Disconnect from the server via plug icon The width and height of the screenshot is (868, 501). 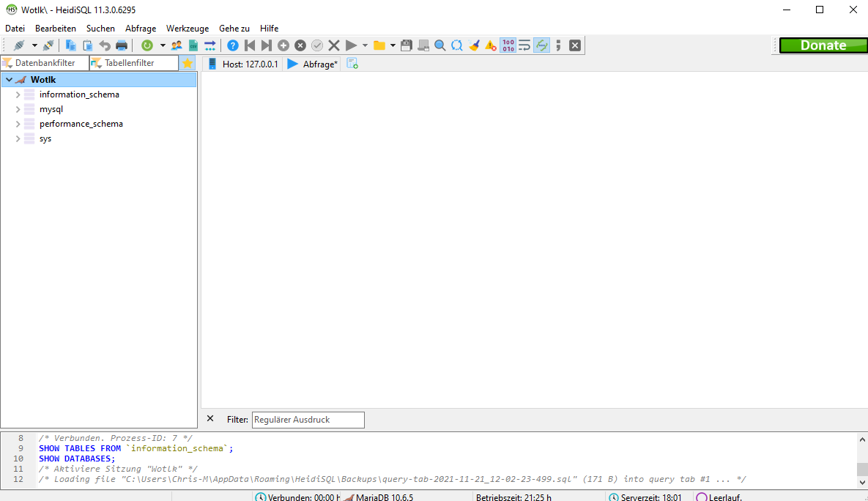49,45
